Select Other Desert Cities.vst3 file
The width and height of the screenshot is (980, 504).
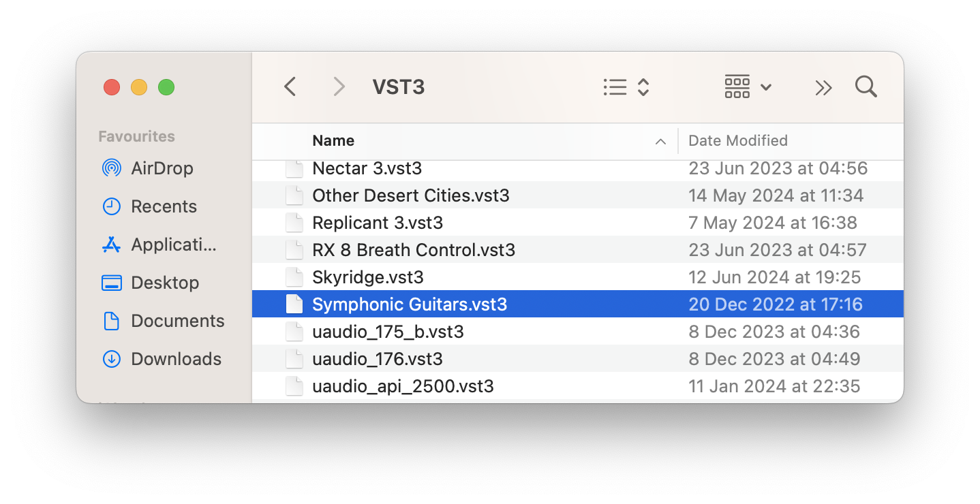click(410, 195)
